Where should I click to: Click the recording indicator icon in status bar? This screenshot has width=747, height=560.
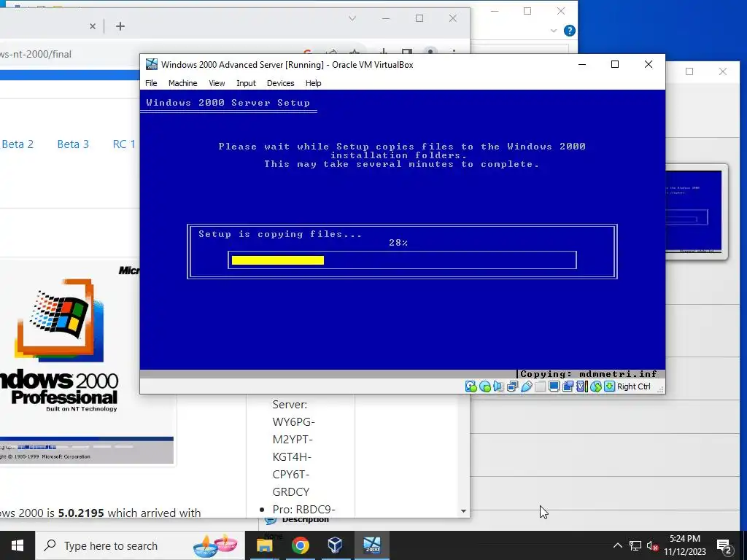tap(568, 386)
